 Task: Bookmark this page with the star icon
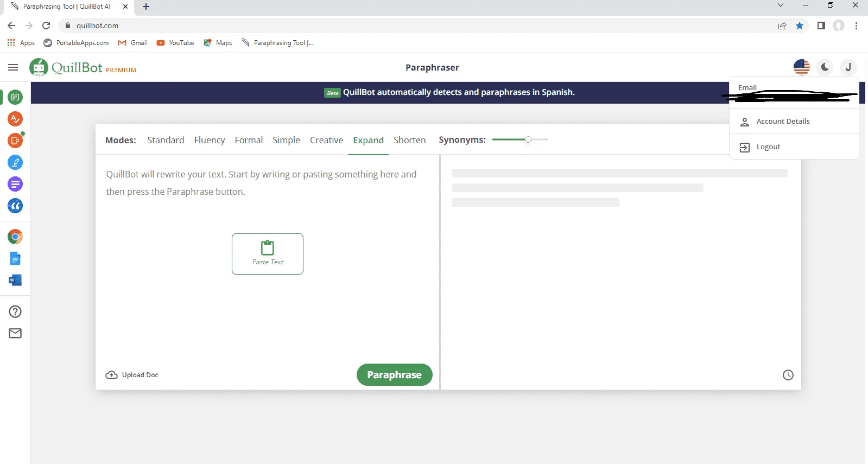click(800, 26)
